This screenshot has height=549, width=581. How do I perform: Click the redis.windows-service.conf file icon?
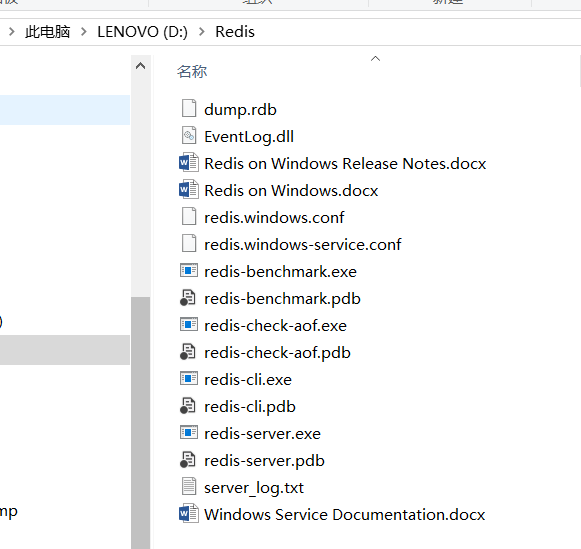click(x=189, y=244)
